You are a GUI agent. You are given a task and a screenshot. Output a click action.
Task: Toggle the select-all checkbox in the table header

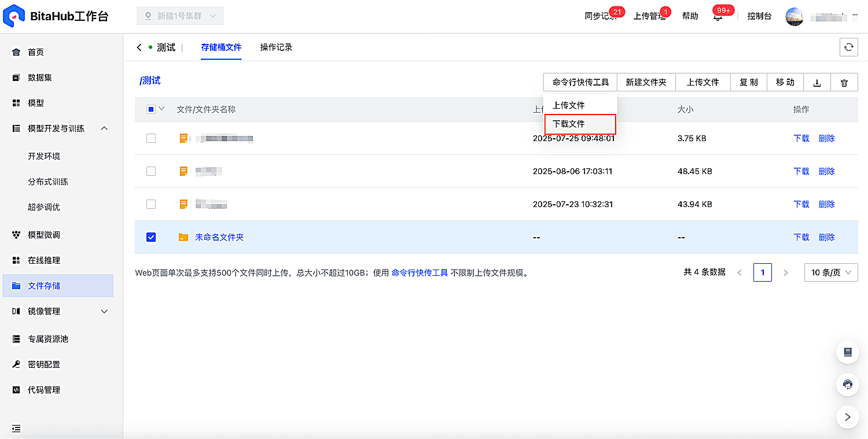[151, 109]
